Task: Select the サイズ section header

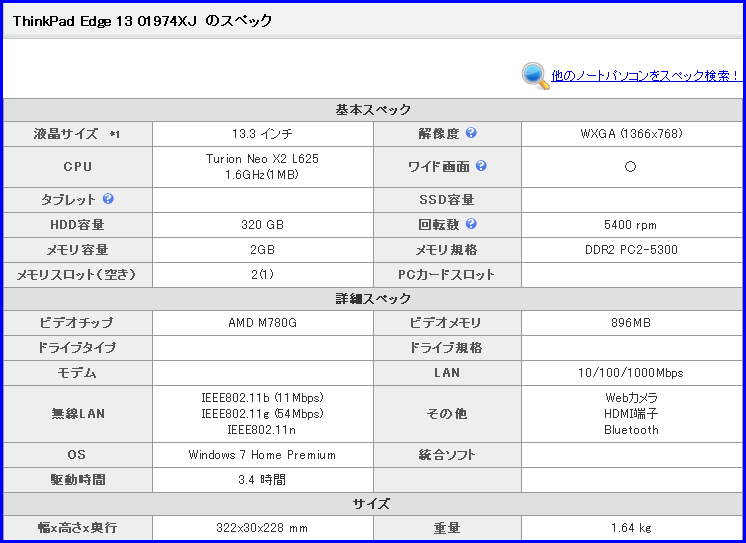Action: (x=373, y=503)
